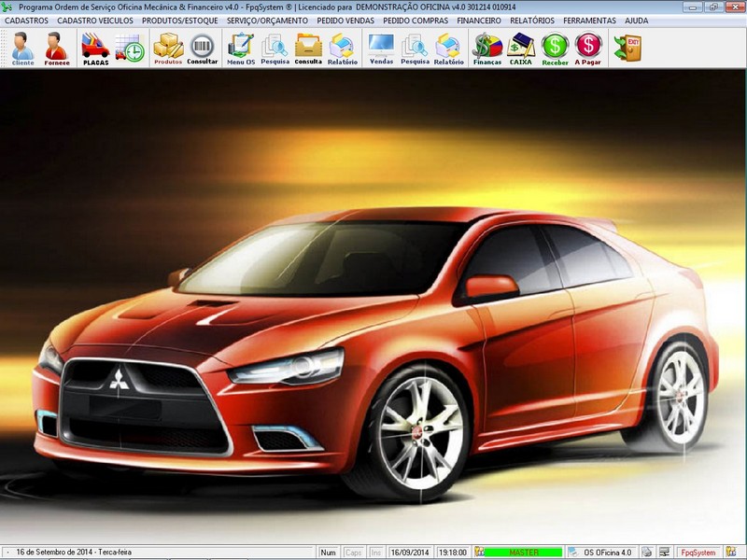747x560 pixels.
Task: Open the AJUDA menu
Action: (637, 21)
